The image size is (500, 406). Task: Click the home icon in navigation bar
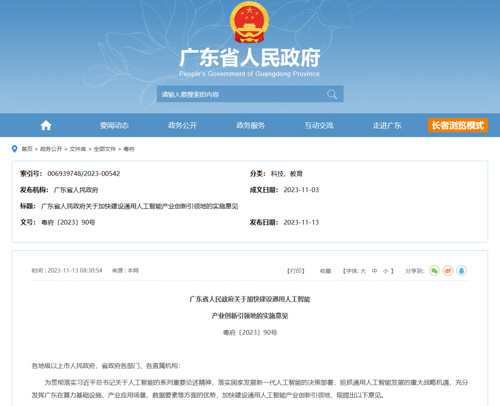pyautogui.click(x=46, y=126)
